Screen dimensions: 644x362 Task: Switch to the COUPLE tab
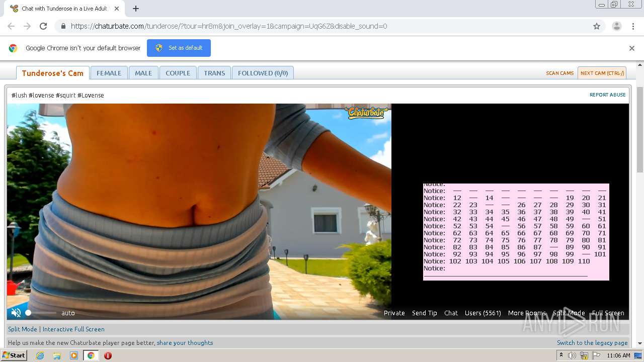[178, 73]
